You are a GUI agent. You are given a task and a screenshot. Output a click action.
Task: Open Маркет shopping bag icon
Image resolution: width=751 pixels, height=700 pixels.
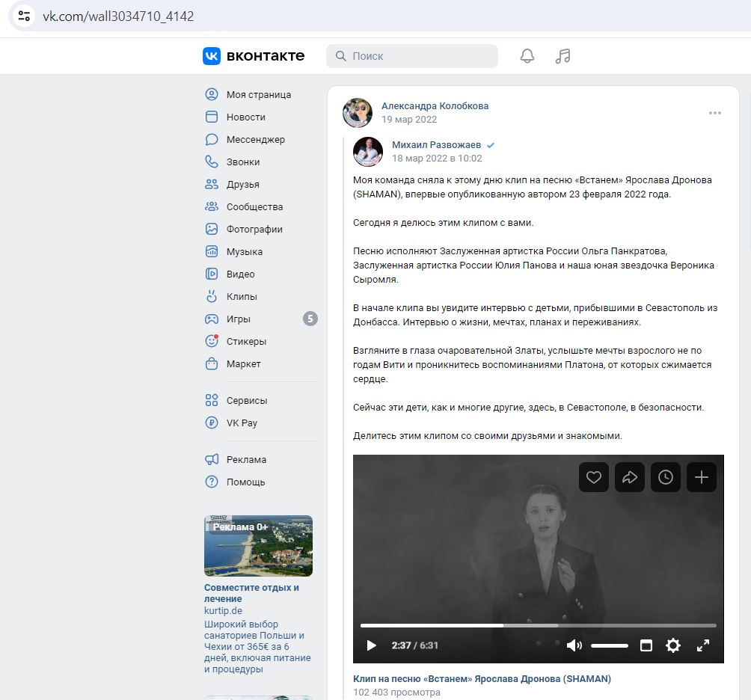click(x=212, y=364)
